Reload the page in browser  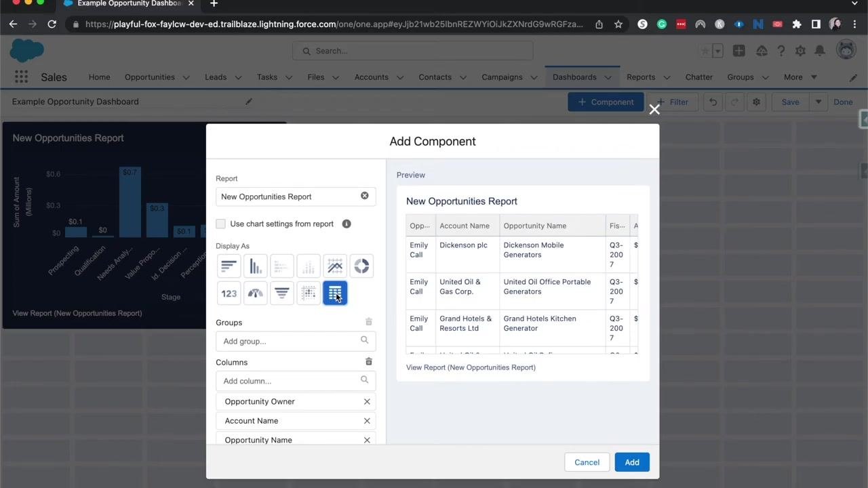[x=52, y=24]
